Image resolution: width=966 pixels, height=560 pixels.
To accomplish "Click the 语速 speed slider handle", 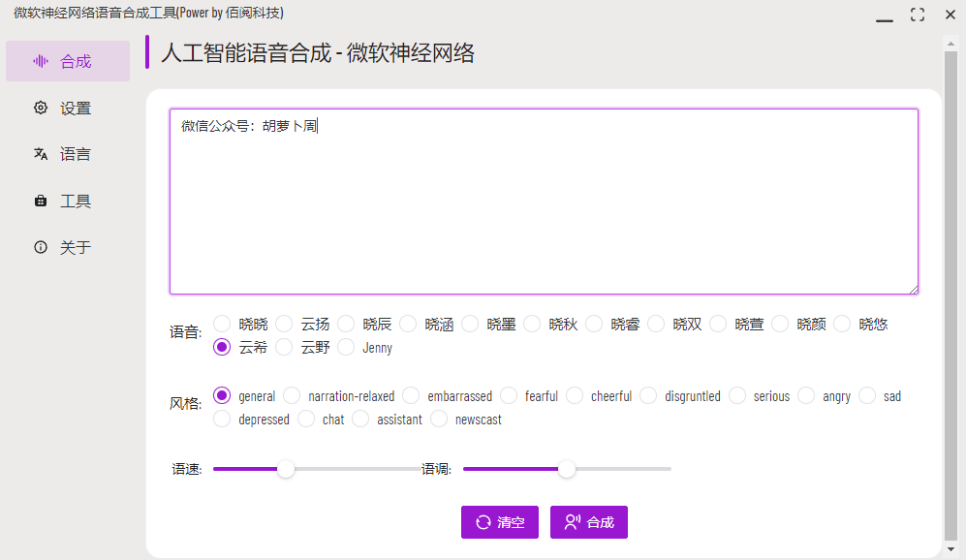I will (x=286, y=469).
